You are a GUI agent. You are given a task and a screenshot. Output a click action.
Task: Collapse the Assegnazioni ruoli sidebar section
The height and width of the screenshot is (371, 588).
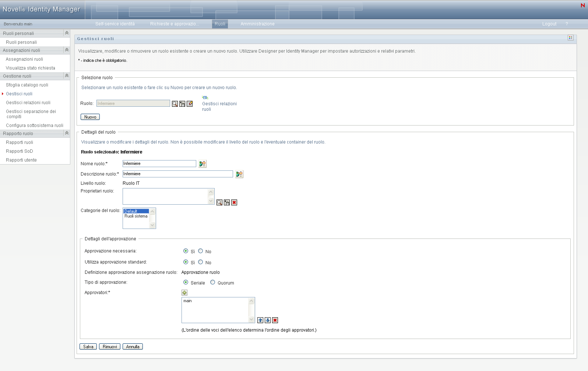(67, 50)
